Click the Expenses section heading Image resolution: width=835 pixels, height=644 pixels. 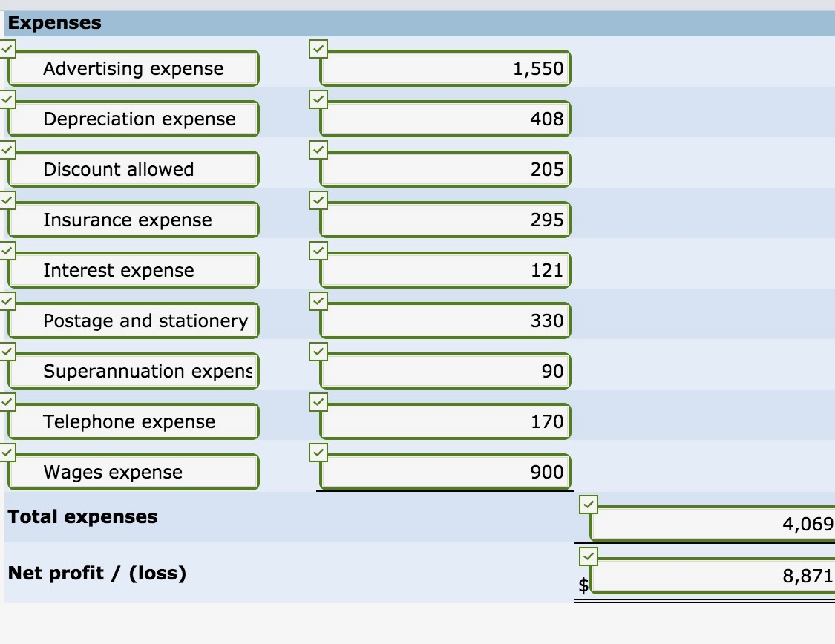click(x=54, y=23)
